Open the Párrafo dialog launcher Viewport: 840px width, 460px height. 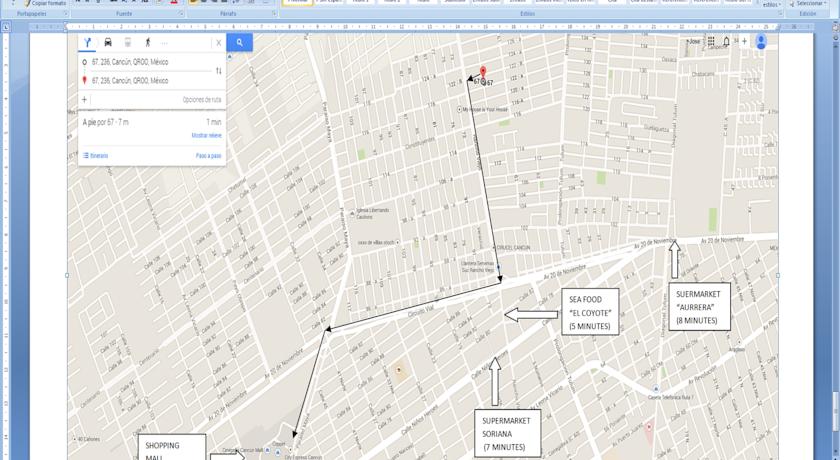click(x=274, y=13)
